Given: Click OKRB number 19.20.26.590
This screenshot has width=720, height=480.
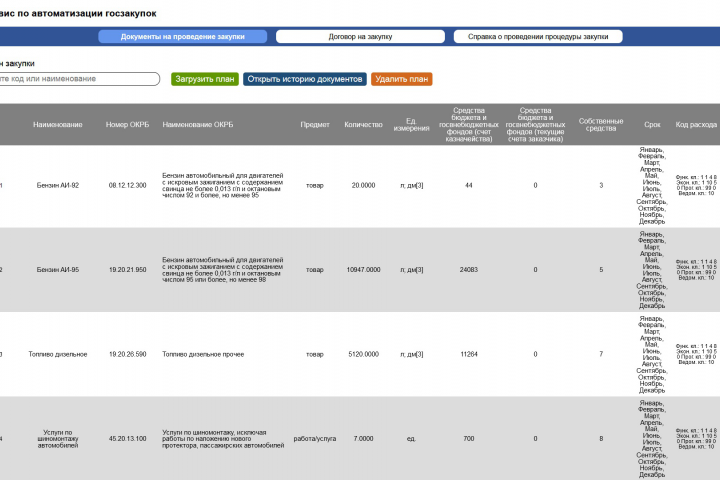Looking at the screenshot, I should point(128,354).
